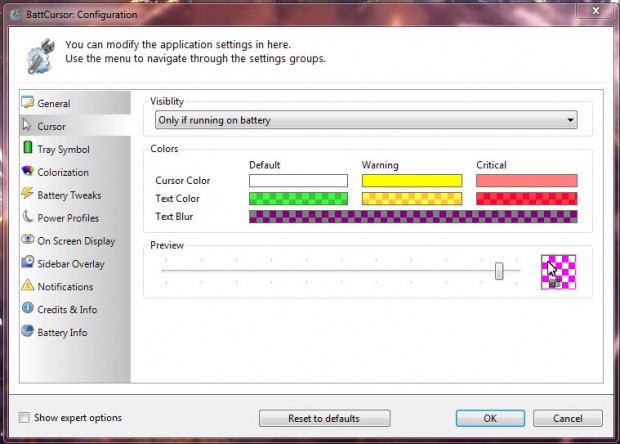
Task: Go to Notifications settings
Action: [75, 287]
